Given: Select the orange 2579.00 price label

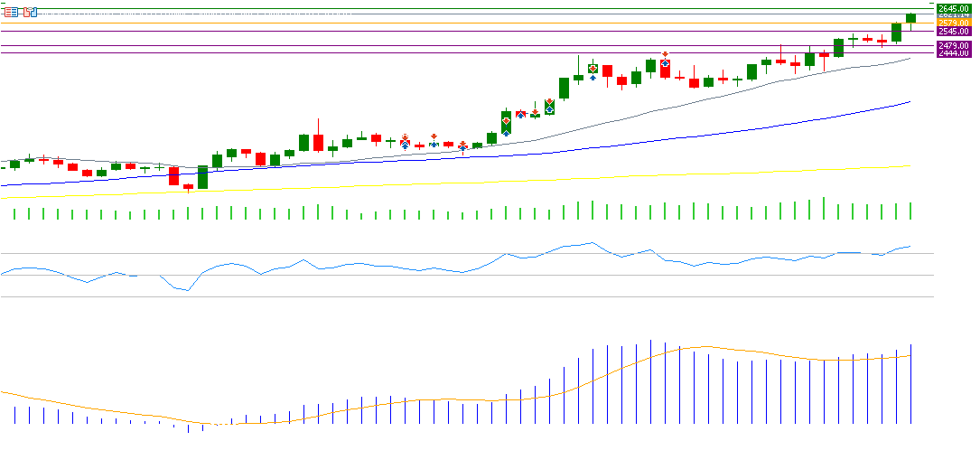Looking at the screenshot, I should [x=954, y=23].
